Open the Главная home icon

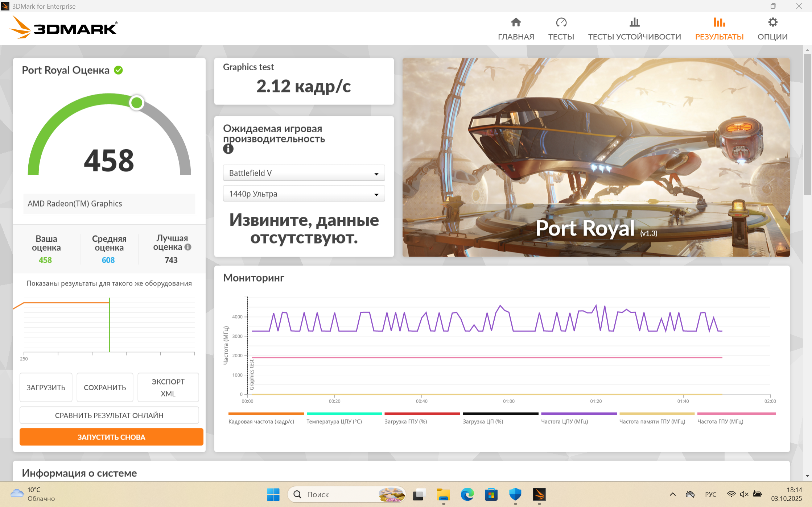point(516,22)
